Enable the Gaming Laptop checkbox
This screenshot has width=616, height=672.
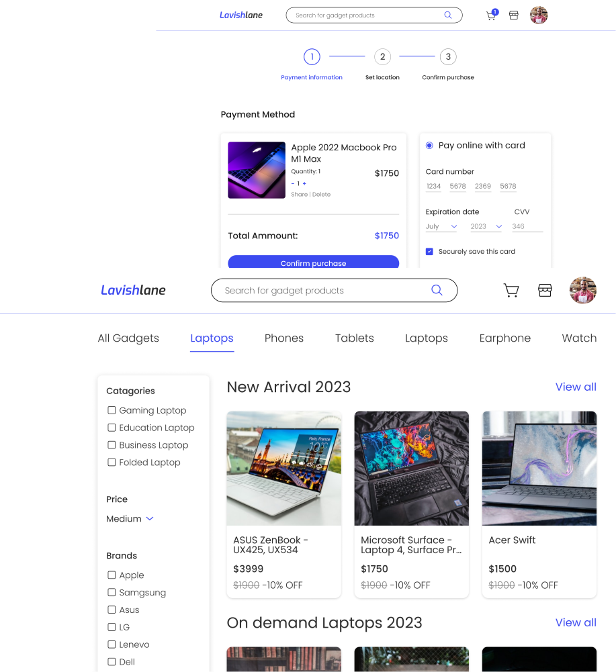[x=112, y=410]
